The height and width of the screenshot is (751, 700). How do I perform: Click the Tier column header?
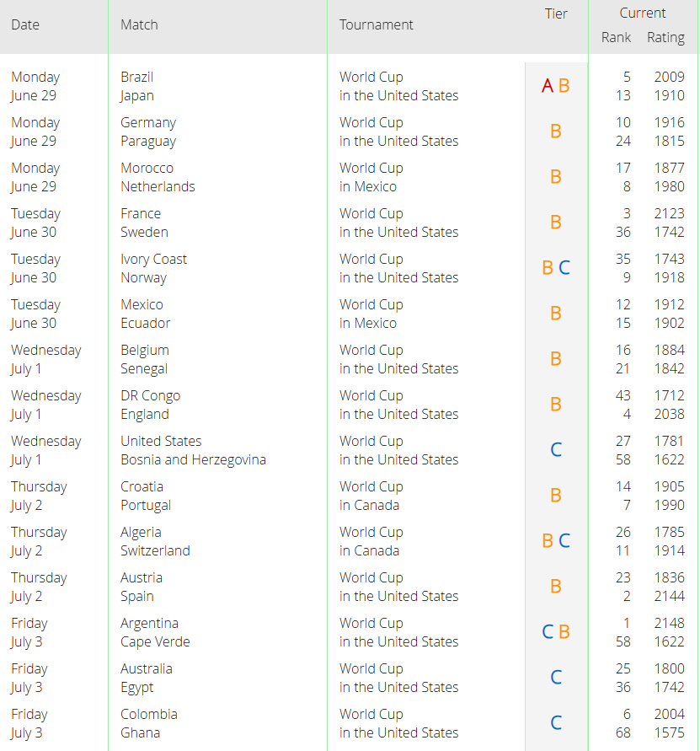(x=556, y=13)
